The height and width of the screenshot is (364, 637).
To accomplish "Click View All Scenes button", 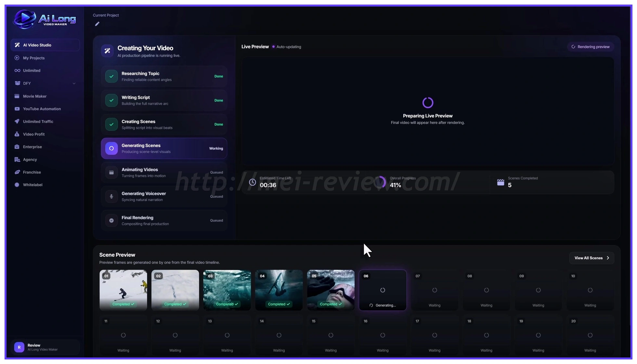I will click(x=591, y=258).
